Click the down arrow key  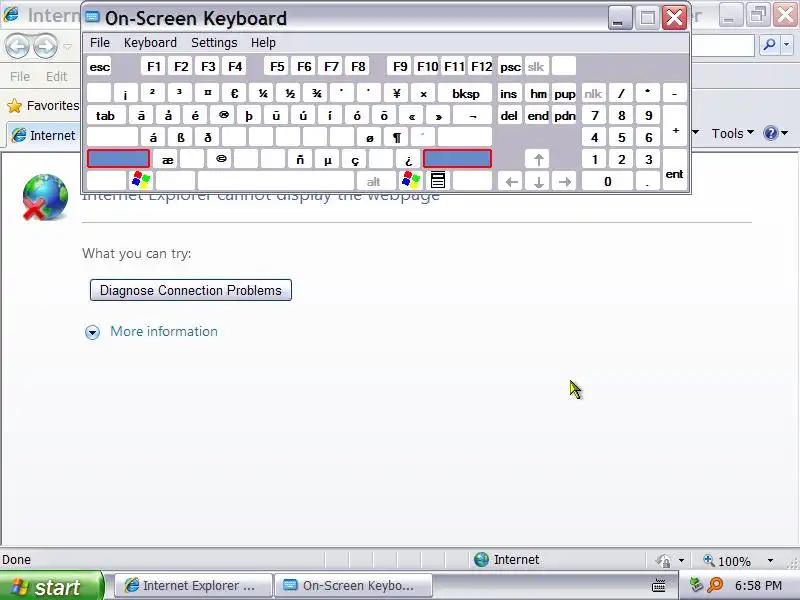tap(538, 181)
